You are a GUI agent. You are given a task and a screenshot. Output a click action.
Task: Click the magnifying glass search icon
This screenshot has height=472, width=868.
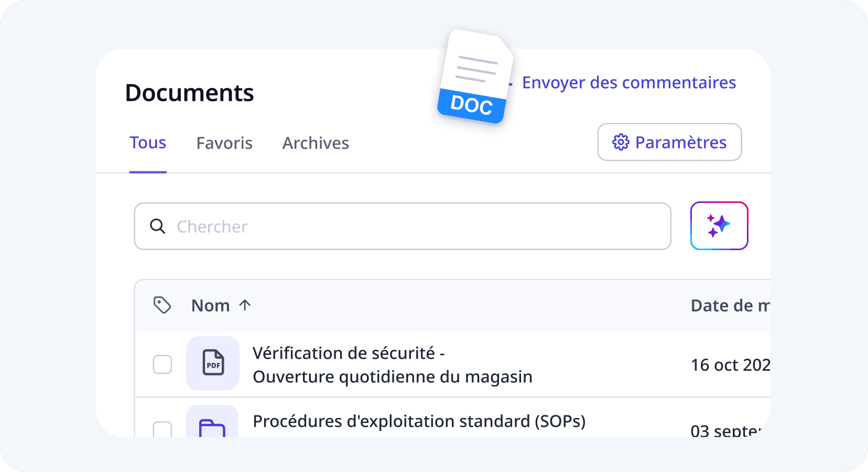point(157,226)
